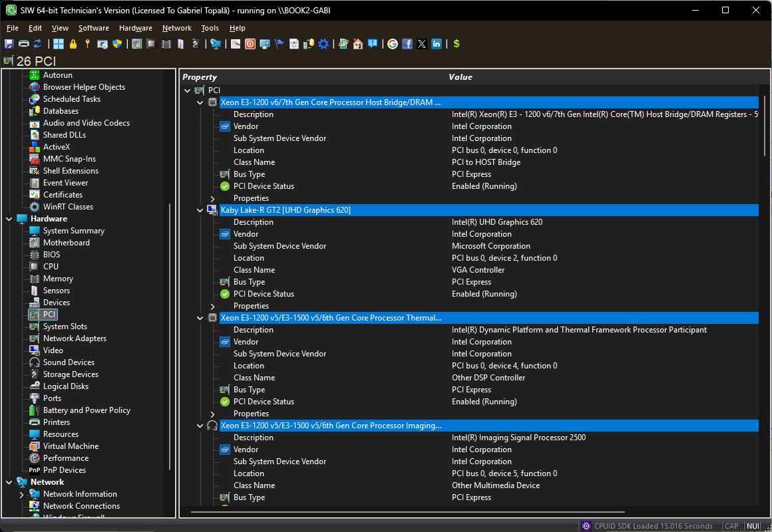Click the Windows logo toolbar icon

59,44
